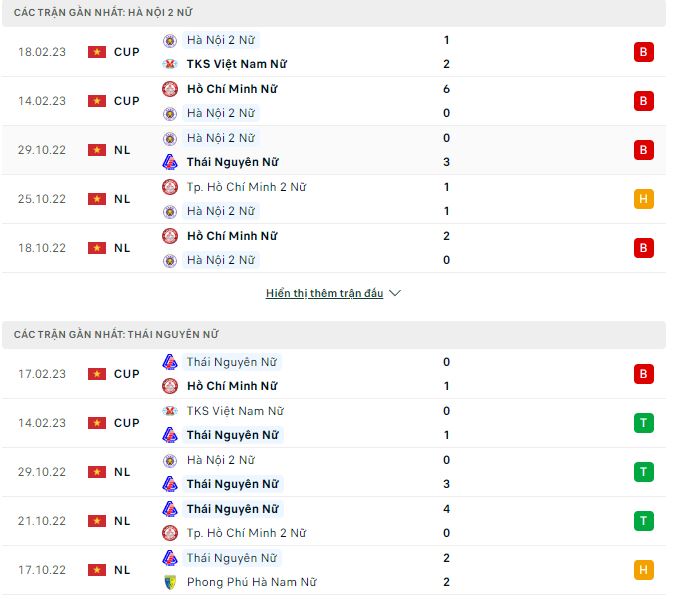The image size is (675, 599).
Task: Open the Hiển thị thêm trận đấu link
Action: [x=324, y=294]
